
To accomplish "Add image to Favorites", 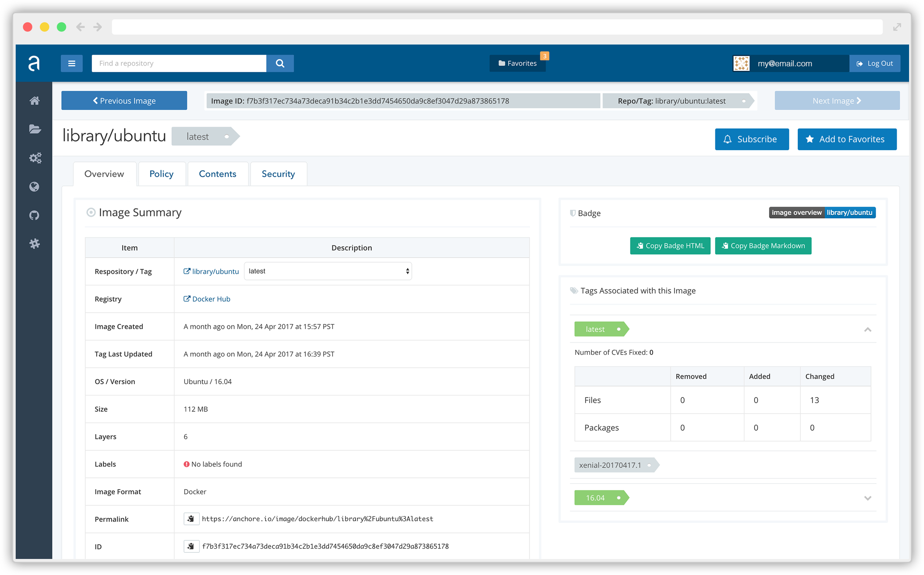I will [x=847, y=139].
